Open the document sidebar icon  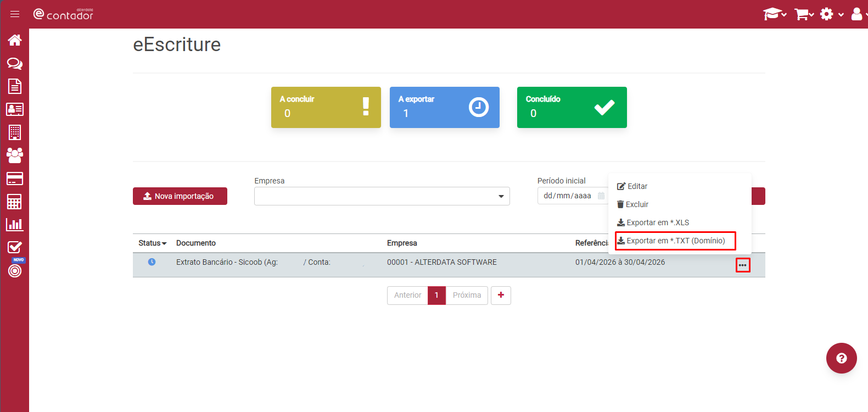(15, 86)
